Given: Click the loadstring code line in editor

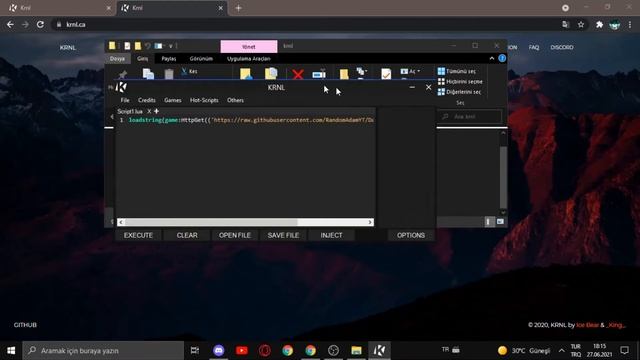Looking at the screenshot, I should click(251, 120).
